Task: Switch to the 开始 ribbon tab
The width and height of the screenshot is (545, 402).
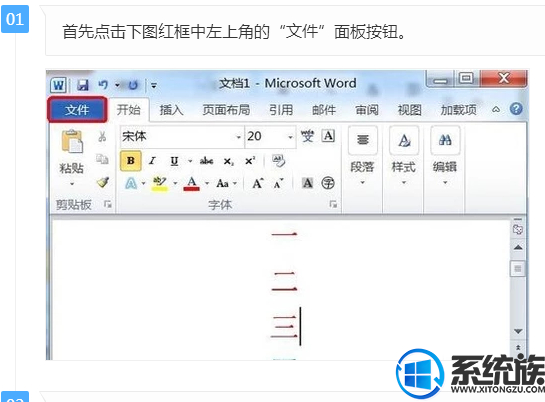Action: point(129,110)
